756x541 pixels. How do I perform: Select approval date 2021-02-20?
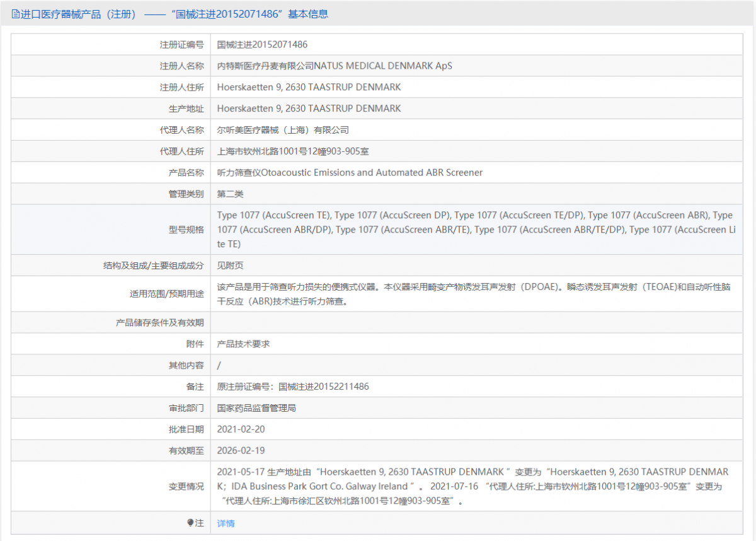[x=241, y=429]
